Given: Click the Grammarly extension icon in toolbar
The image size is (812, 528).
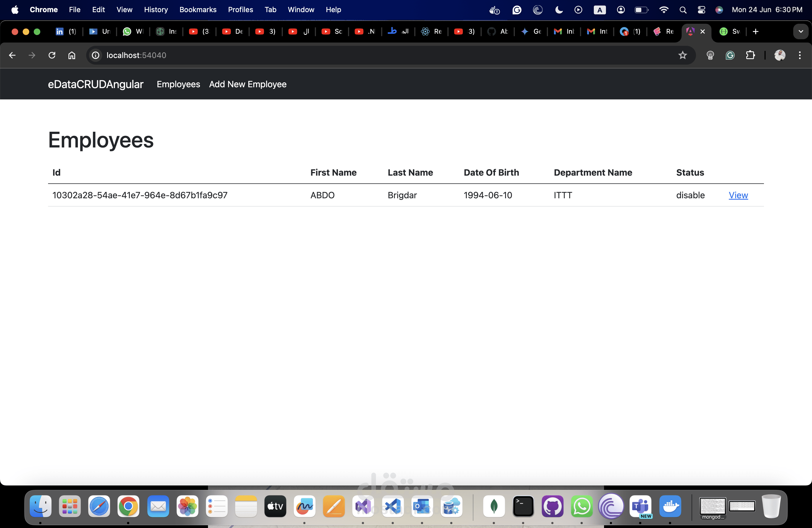Looking at the screenshot, I should pyautogui.click(x=730, y=55).
